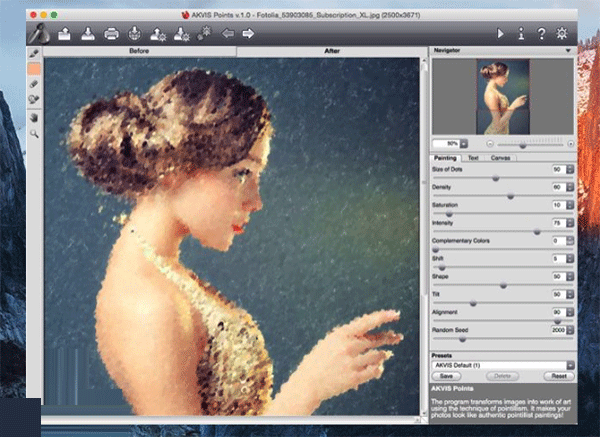600x437 pixels.
Task: Click the redo right arrow
Action: click(x=248, y=34)
